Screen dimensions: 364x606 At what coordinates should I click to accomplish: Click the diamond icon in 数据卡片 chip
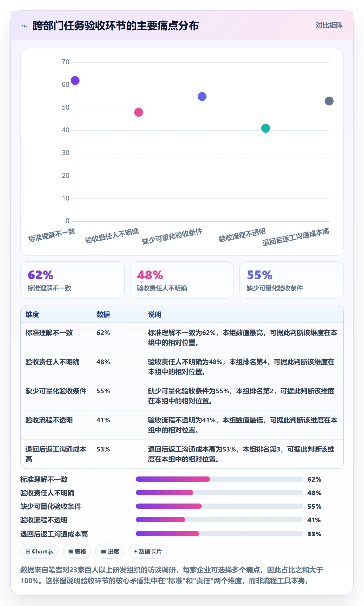[x=135, y=551]
